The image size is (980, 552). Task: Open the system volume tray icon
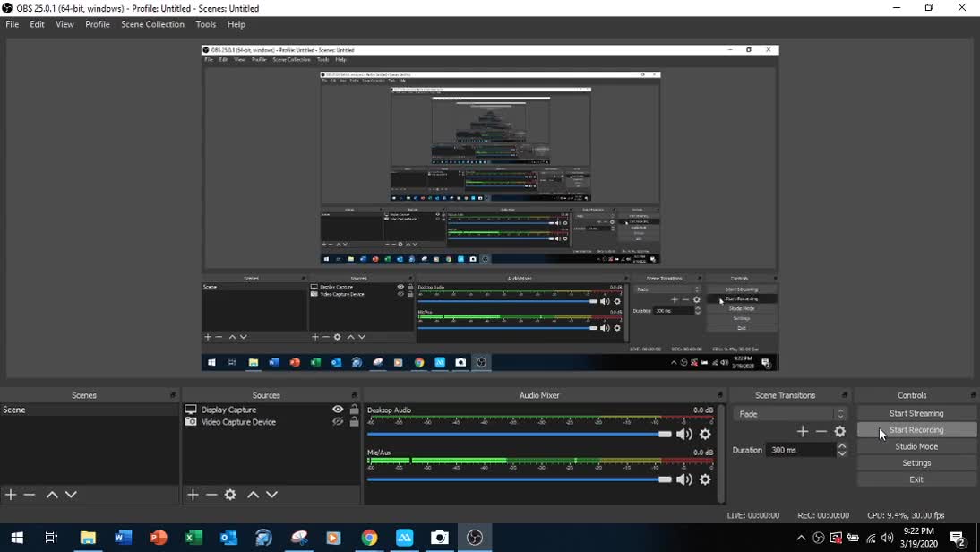887,538
